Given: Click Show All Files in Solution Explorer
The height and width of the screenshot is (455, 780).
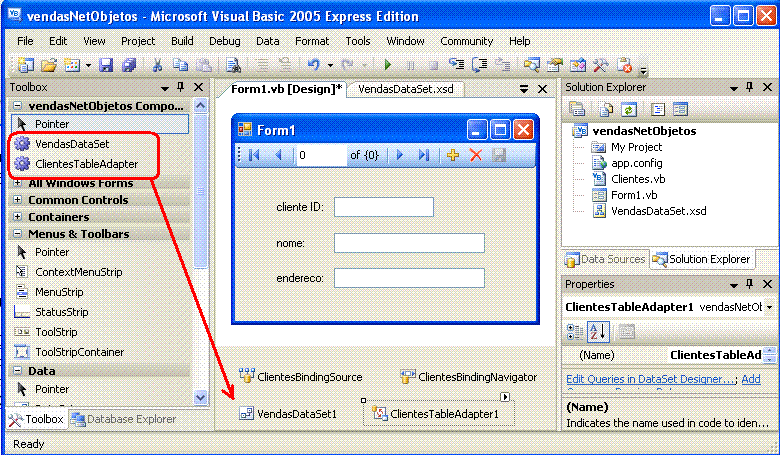Looking at the screenshot, I should [606, 109].
